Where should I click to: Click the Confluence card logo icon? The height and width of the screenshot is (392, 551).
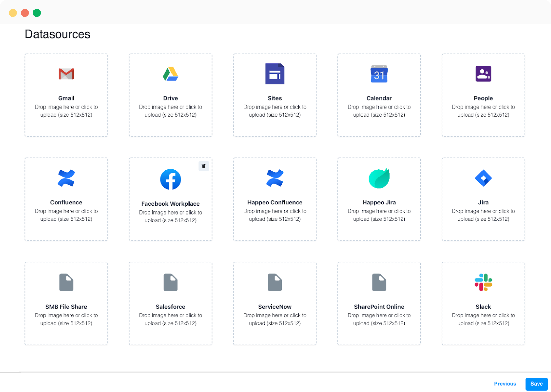tap(66, 178)
